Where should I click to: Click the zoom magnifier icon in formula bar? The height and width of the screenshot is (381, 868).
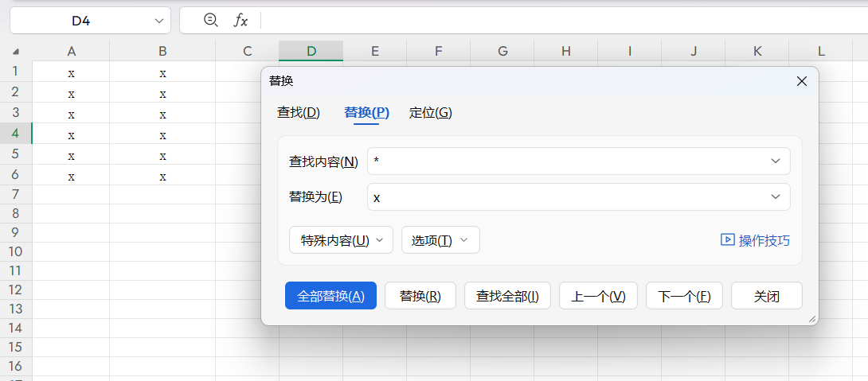click(210, 20)
